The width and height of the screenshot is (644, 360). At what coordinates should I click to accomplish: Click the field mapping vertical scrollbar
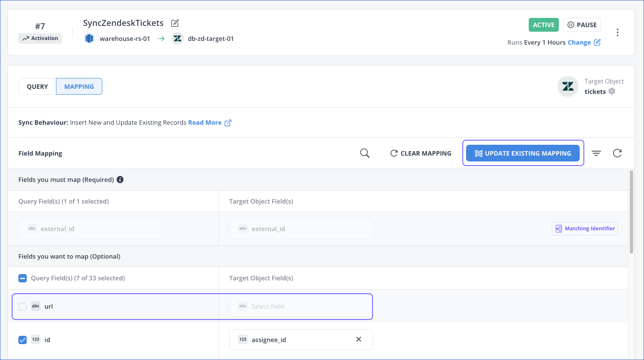tap(631, 212)
